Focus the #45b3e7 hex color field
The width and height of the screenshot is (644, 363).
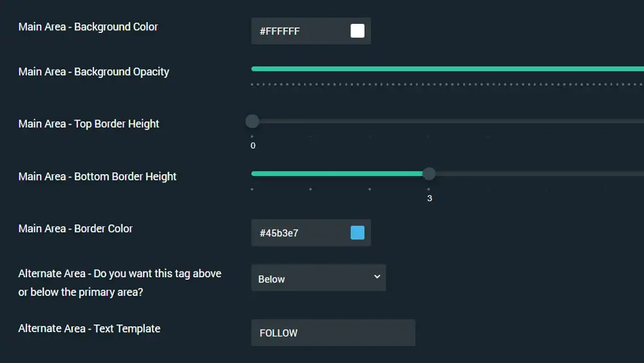pos(311,233)
